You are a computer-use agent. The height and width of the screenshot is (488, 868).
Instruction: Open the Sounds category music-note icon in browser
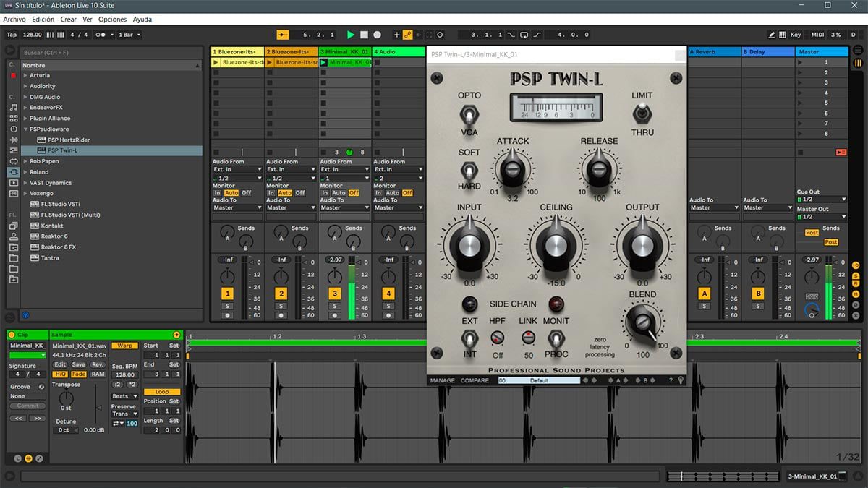tap(13, 107)
